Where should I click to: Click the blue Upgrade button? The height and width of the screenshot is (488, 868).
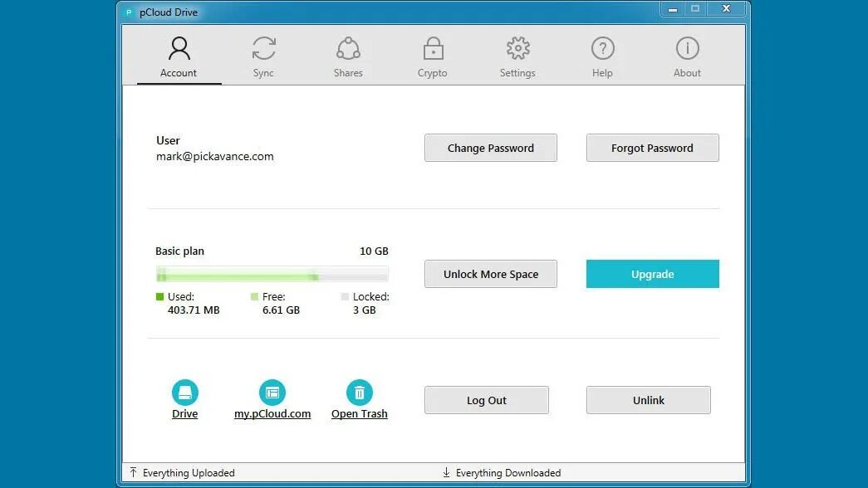(x=653, y=274)
